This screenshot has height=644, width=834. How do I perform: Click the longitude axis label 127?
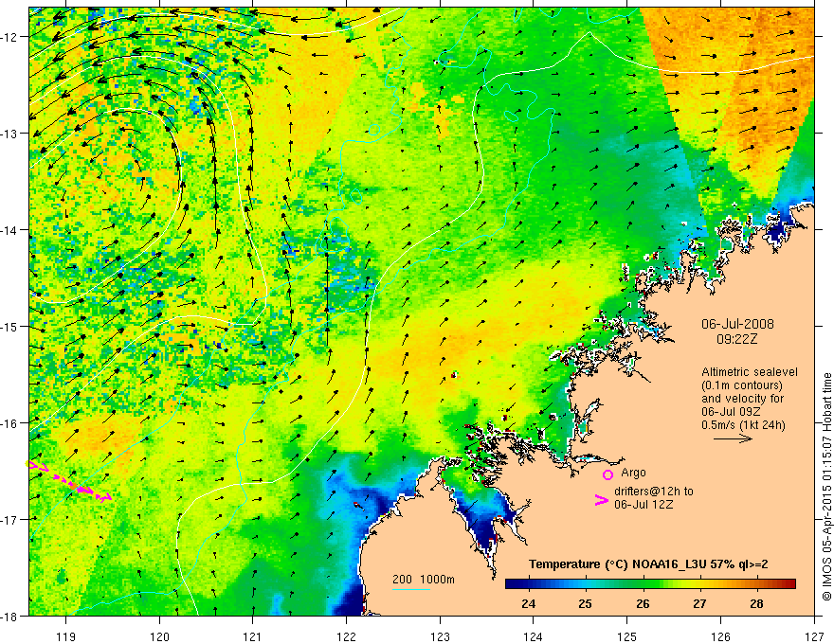814,636
